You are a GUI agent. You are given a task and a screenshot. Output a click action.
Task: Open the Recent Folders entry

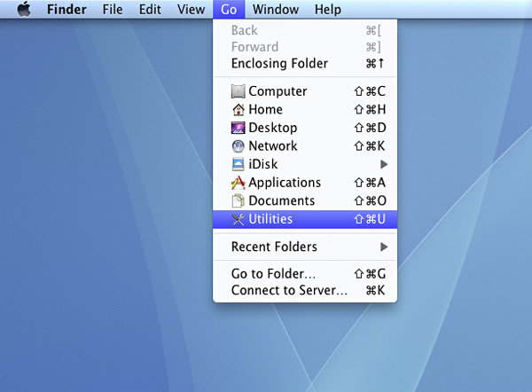click(305, 247)
